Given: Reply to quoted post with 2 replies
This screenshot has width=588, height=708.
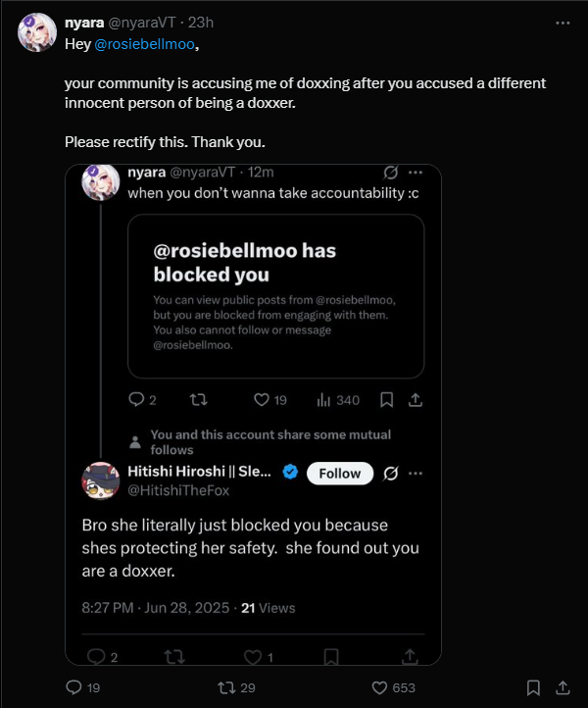Looking at the screenshot, I should coord(137,400).
